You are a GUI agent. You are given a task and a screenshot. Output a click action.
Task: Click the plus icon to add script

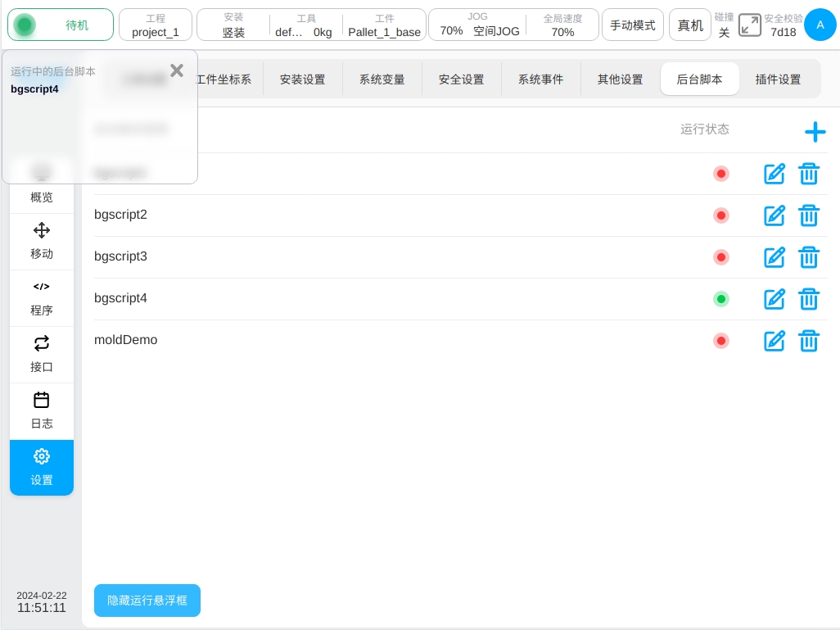click(815, 132)
